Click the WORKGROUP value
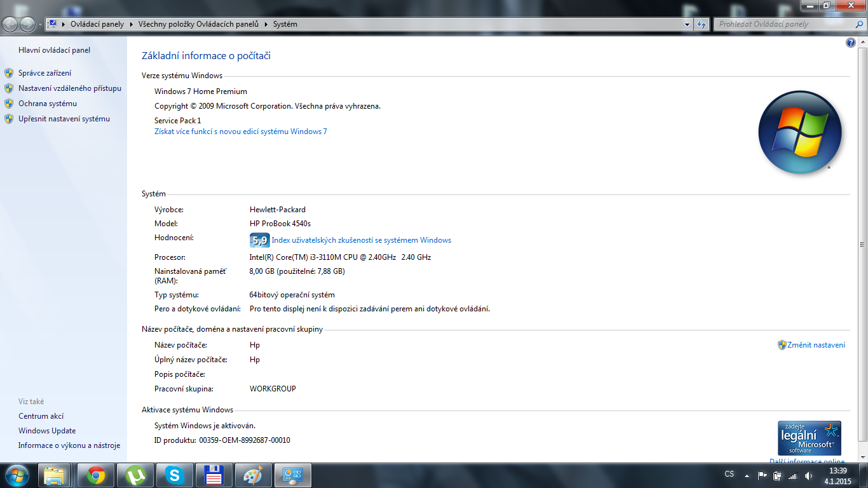868x488 pixels. pos(273,389)
